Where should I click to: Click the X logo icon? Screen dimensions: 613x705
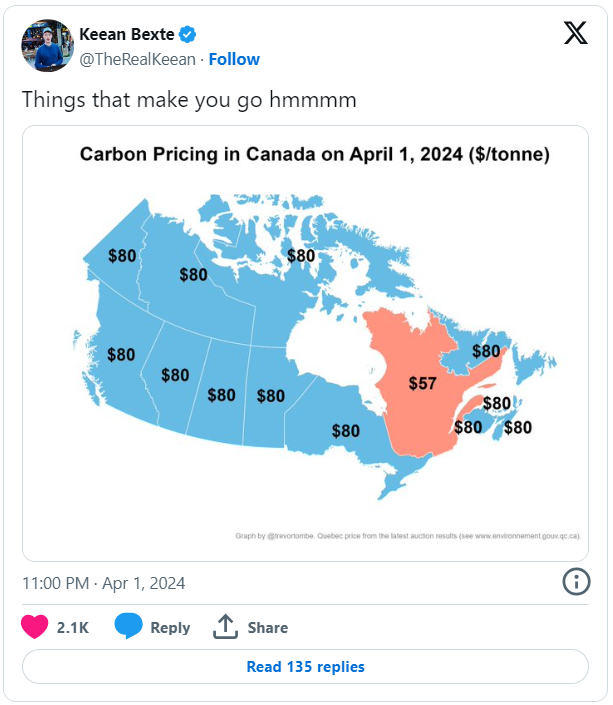pyautogui.click(x=576, y=33)
